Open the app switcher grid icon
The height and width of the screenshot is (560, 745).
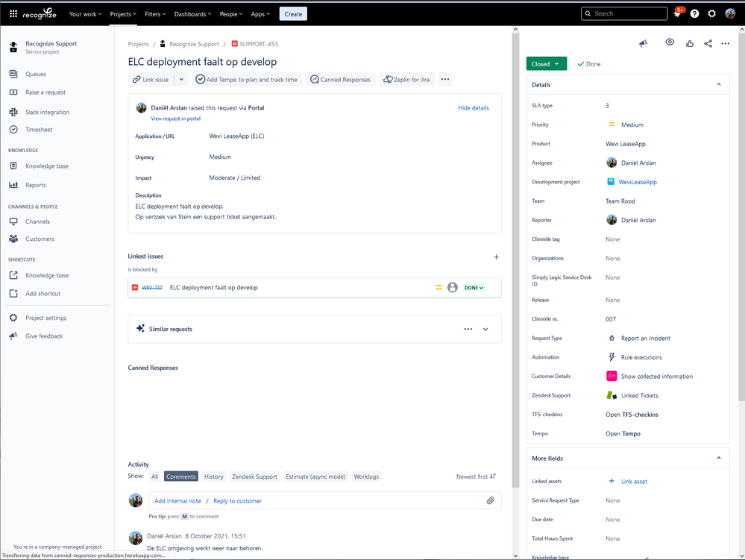coord(13,13)
